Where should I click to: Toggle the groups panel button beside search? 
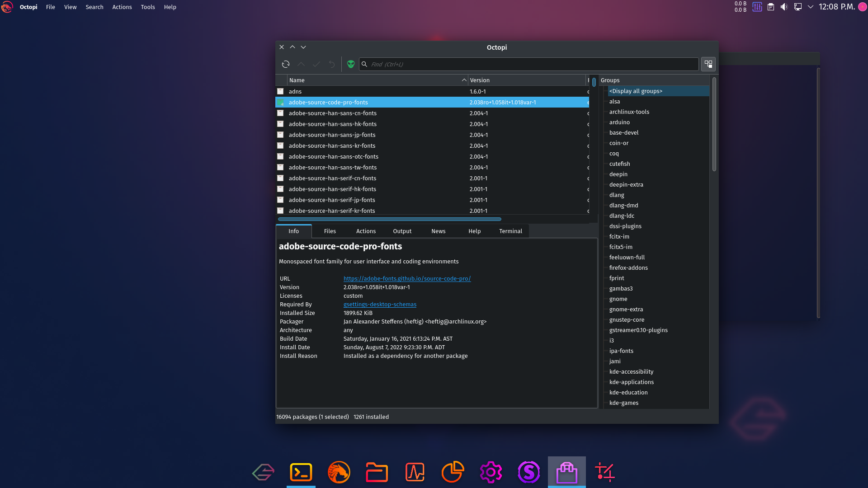click(708, 64)
